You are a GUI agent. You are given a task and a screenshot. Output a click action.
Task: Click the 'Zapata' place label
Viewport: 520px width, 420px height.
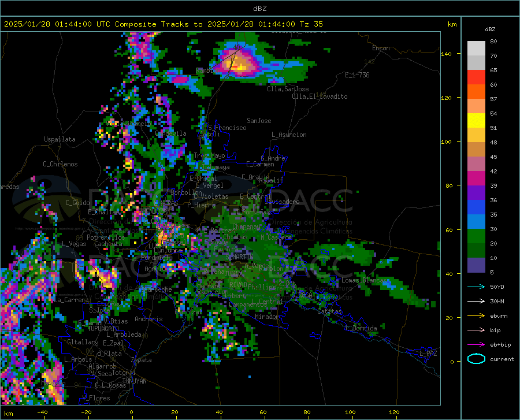[x=142, y=360]
